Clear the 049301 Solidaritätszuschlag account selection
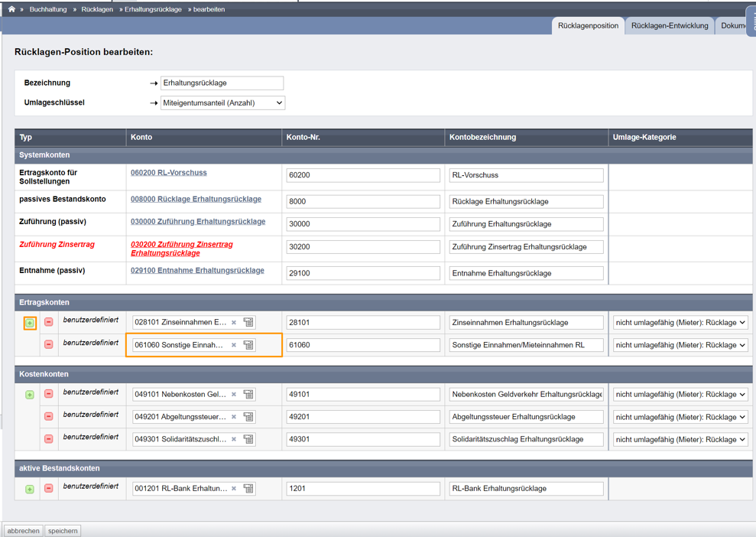 pos(234,439)
